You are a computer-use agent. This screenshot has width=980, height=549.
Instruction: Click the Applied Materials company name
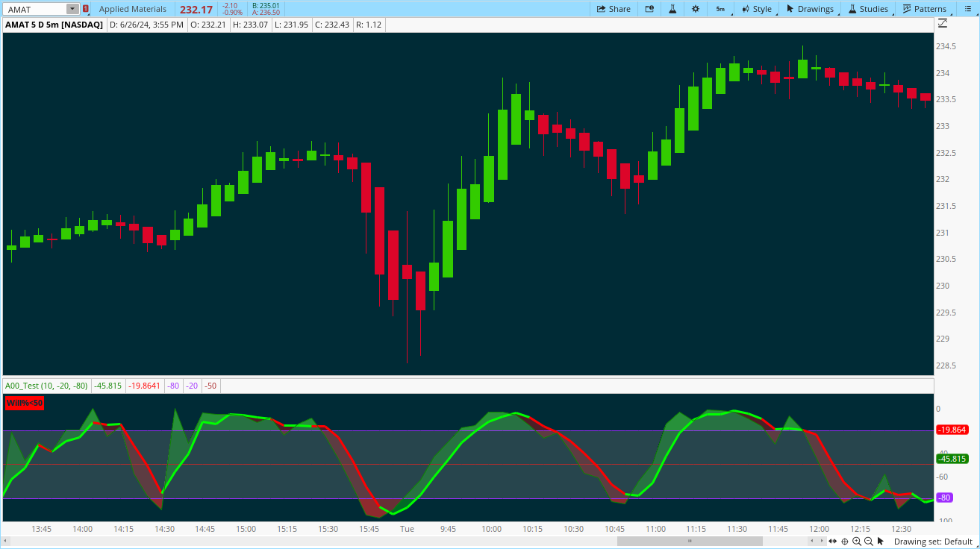(x=133, y=9)
